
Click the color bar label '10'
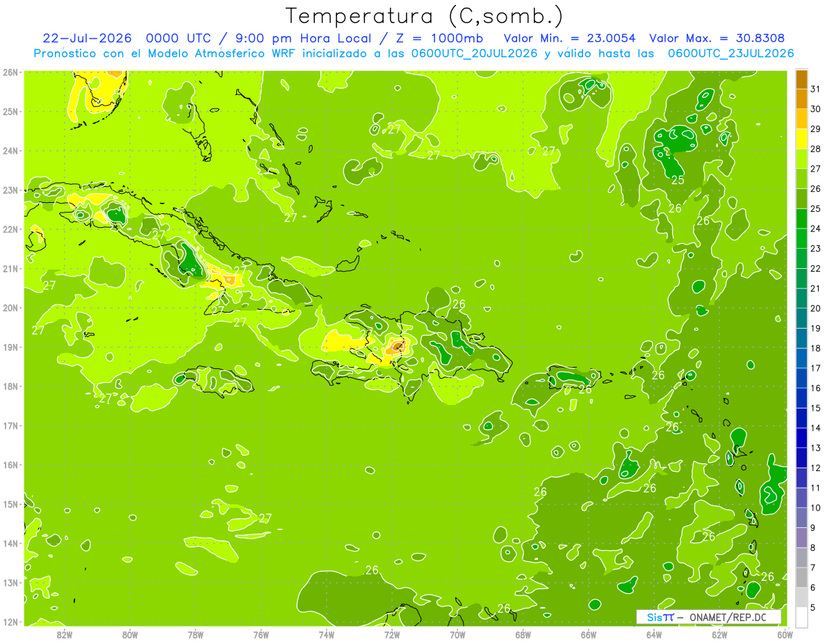tap(816, 508)
